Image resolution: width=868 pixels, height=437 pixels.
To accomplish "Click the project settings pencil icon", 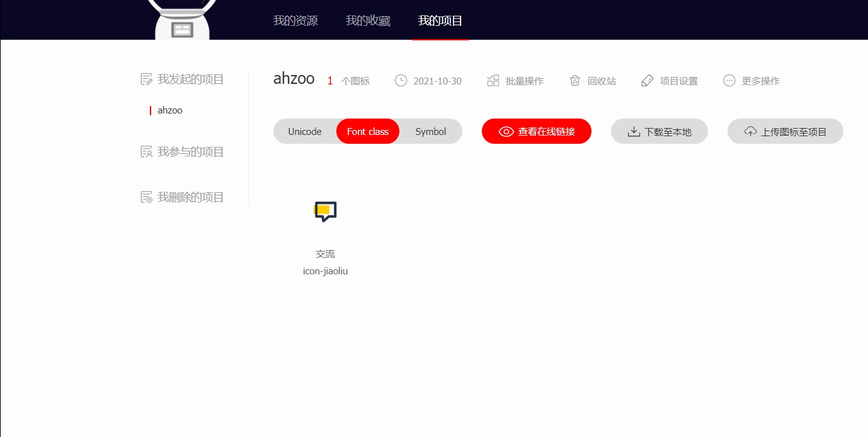I will [x=647, y=81].
